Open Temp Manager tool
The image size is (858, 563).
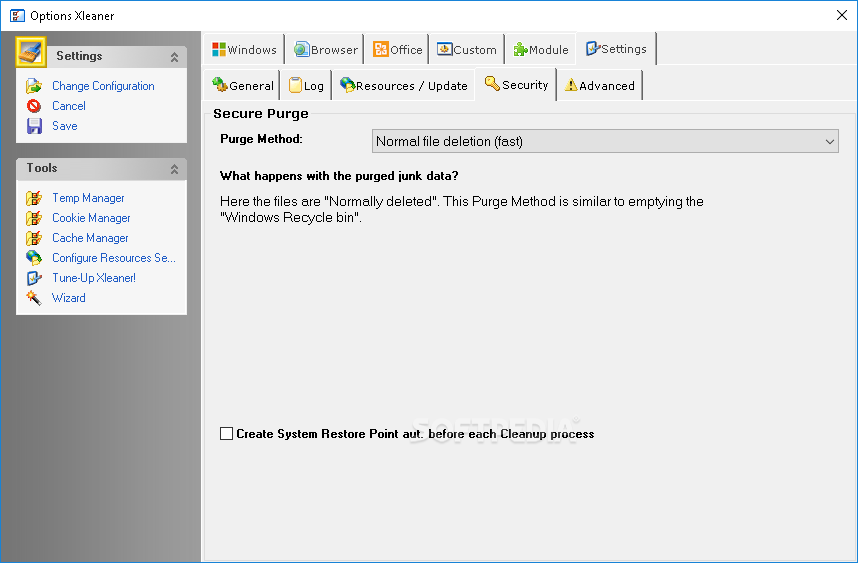(x=88, y=198)
